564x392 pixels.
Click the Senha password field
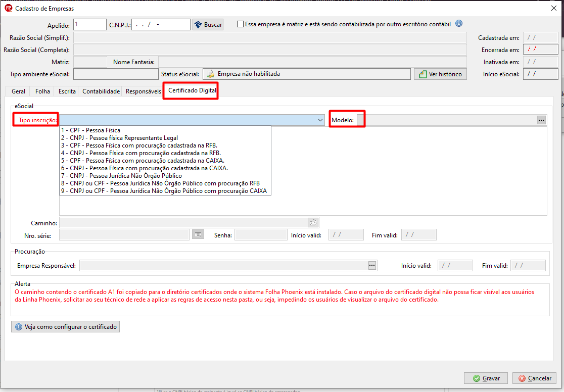(x=261, y=235)
